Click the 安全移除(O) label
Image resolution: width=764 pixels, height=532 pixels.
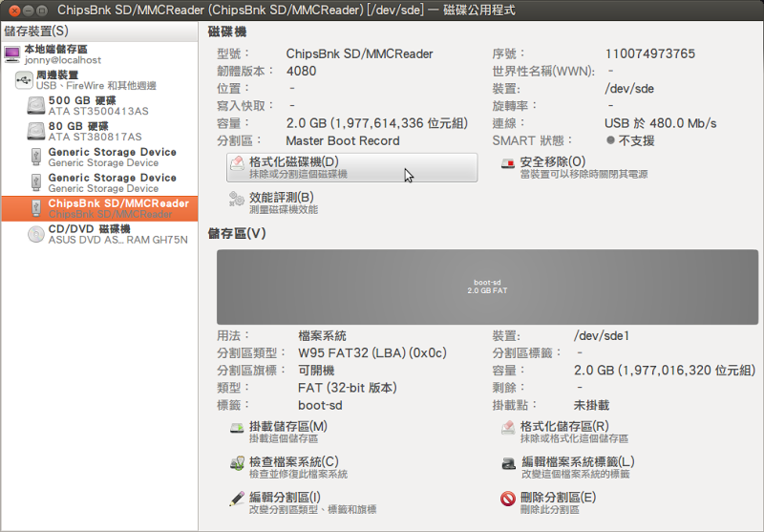click(x=553, y=161)
